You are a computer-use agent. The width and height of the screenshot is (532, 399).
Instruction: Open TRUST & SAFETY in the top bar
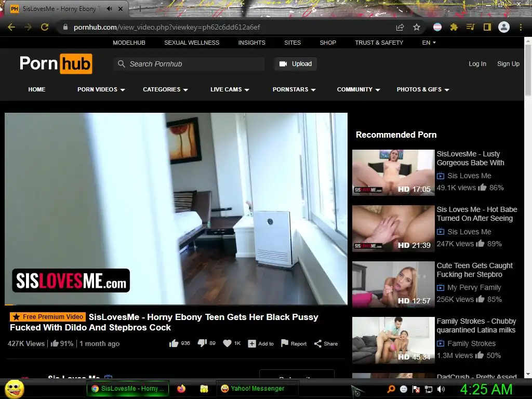(379, 43)
